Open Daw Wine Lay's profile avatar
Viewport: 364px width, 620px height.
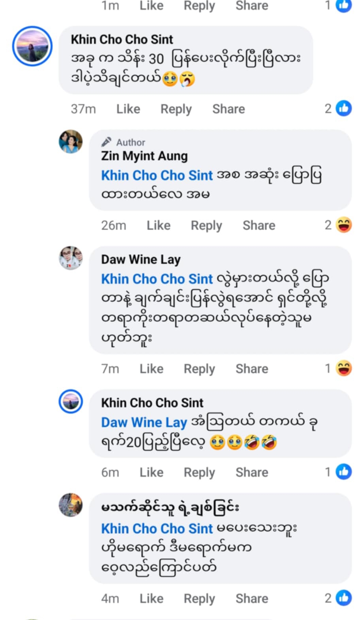71,258
